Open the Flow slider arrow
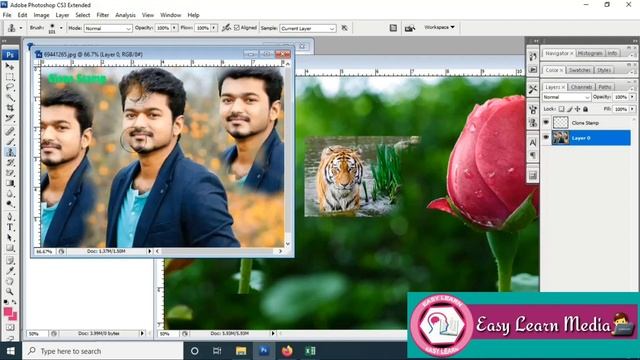This screenshot has height=360, width=640. click(x=213, y=28)
